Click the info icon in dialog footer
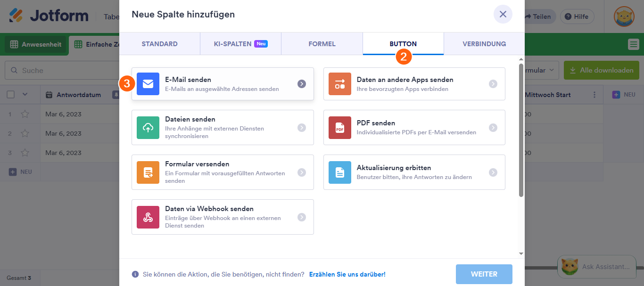 click(135, 274)
